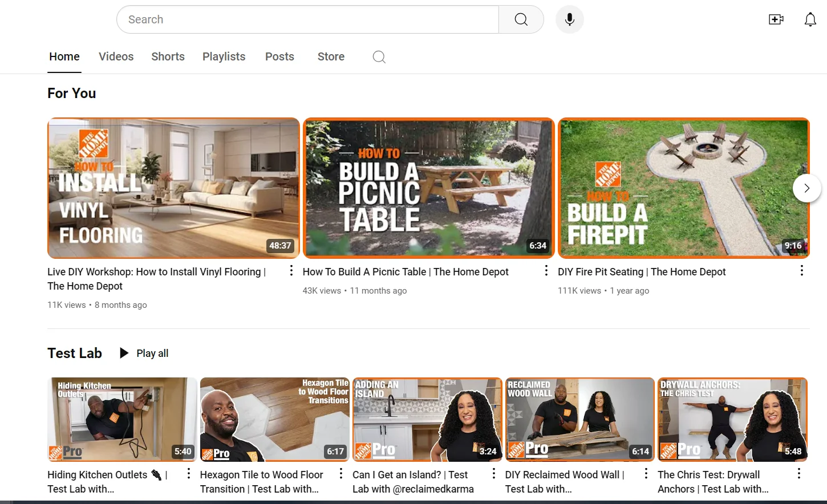Open options for the Fire Pit Seating video
Screen dimensions: 827x504
pyautogui.click(x=801, y=270)
